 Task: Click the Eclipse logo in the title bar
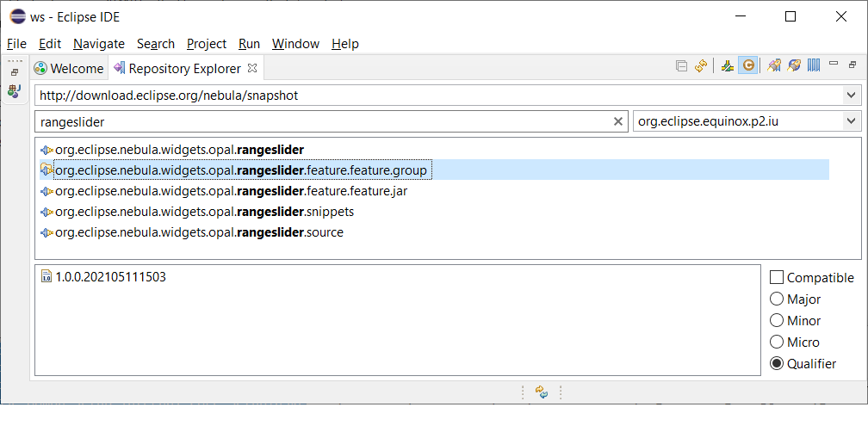(x=18, y=16)
